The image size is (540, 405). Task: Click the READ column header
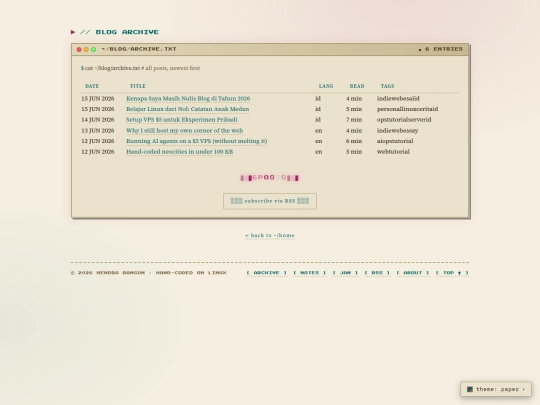point(357,86)
